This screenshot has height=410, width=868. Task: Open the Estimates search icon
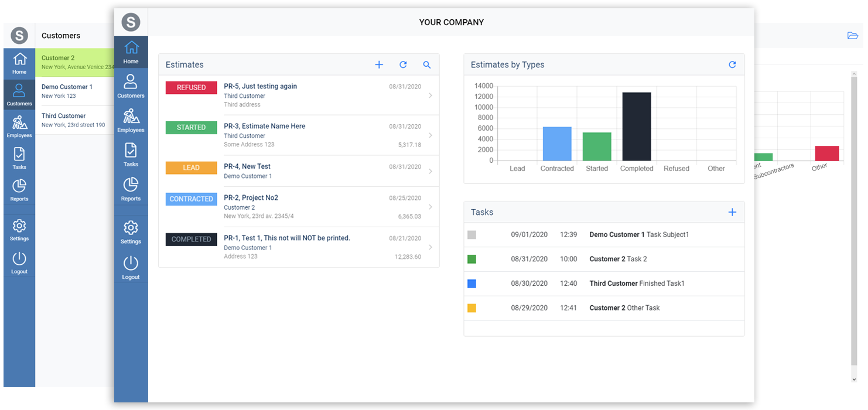tap(427, 65)
